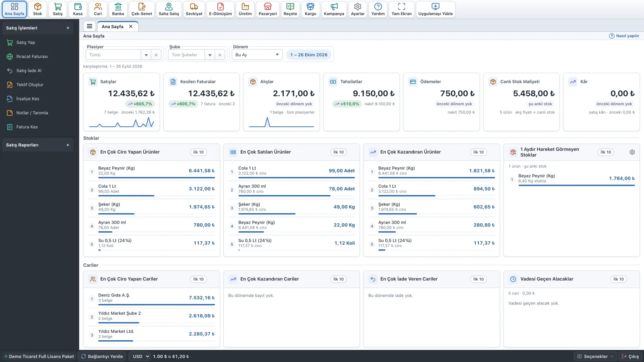Click the Satışlar sparkline chart

[122, 122]
